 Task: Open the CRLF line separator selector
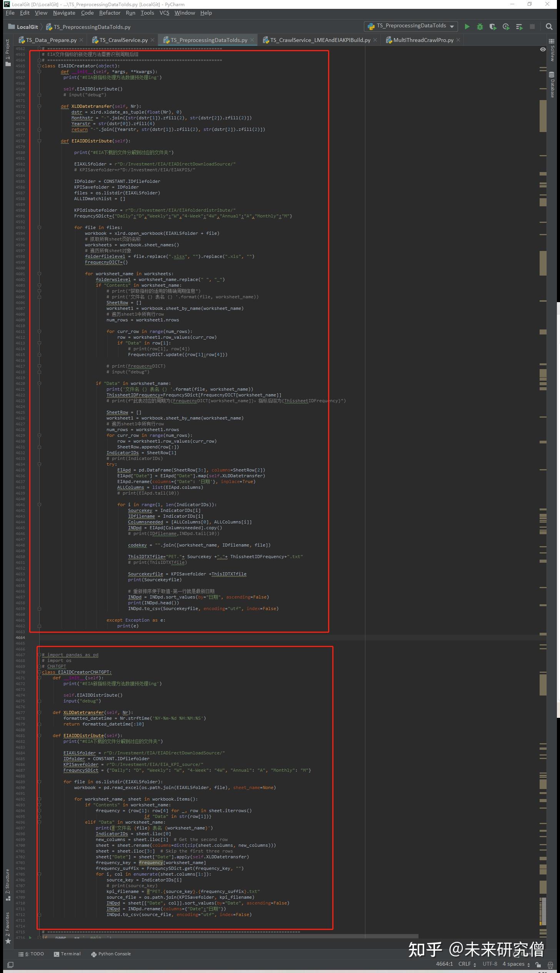point(467,964)
